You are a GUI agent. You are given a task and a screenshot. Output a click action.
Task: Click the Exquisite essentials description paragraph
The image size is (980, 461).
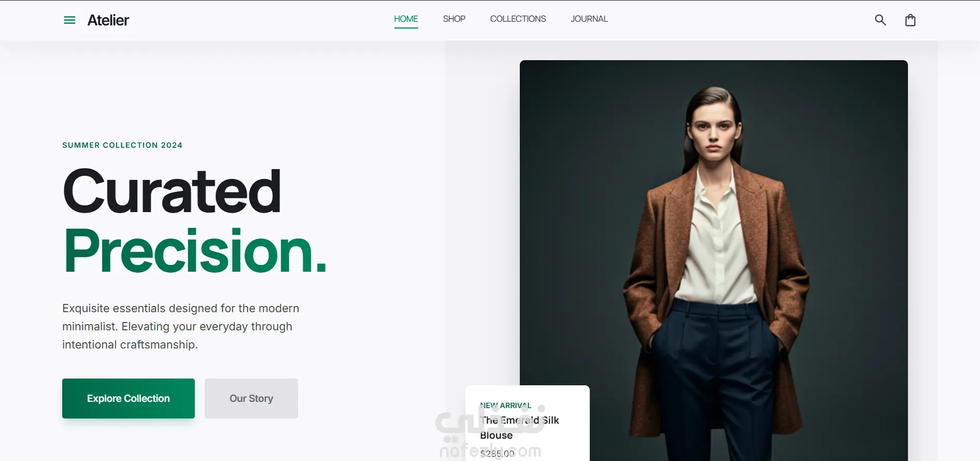pos(181,327)
